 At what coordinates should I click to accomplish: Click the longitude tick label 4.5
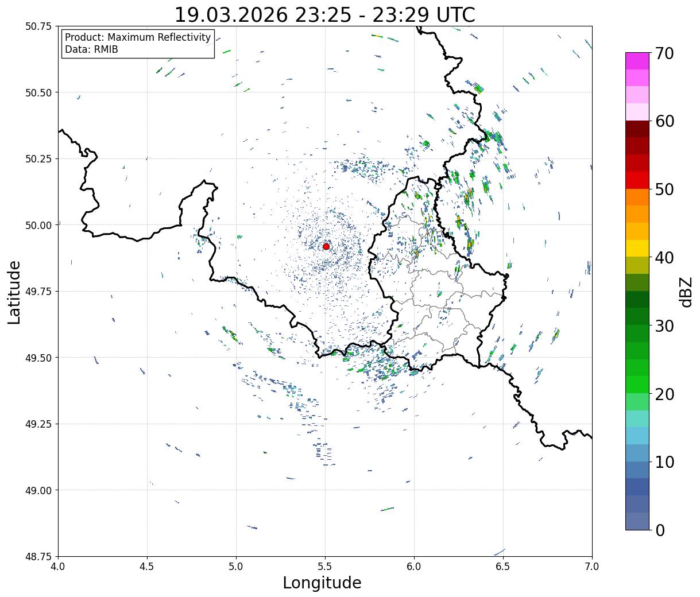tap(147, 567)
